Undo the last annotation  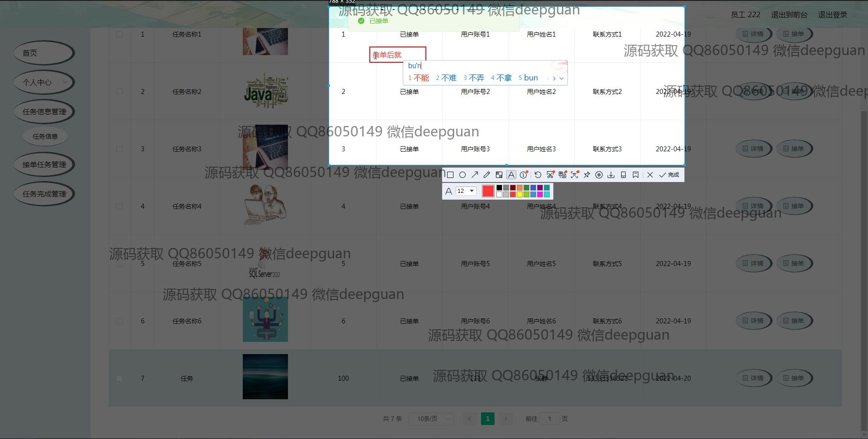pos(538,175)
